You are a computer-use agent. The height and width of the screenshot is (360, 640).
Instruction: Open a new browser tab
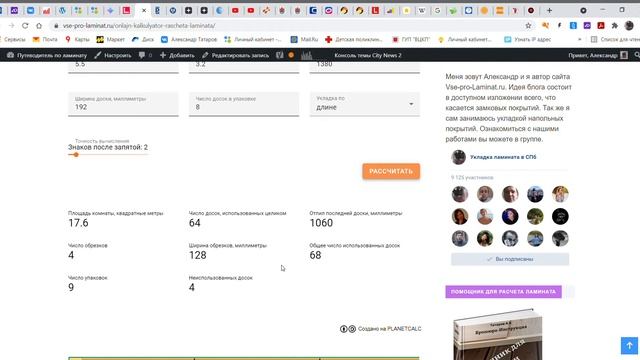pos(549,11)
